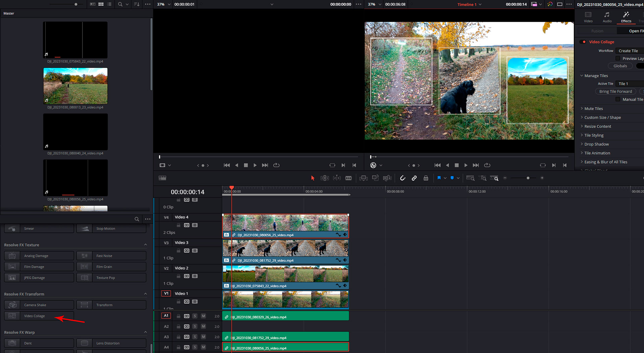Click the Overwrite Clip toolbar icon

point(375,178)
